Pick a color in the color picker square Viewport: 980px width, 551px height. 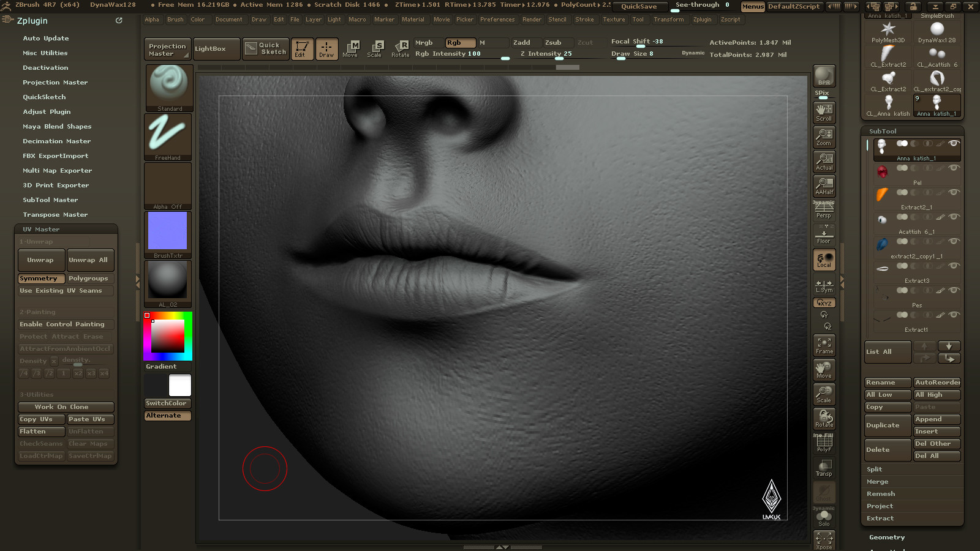click(168, 336)
